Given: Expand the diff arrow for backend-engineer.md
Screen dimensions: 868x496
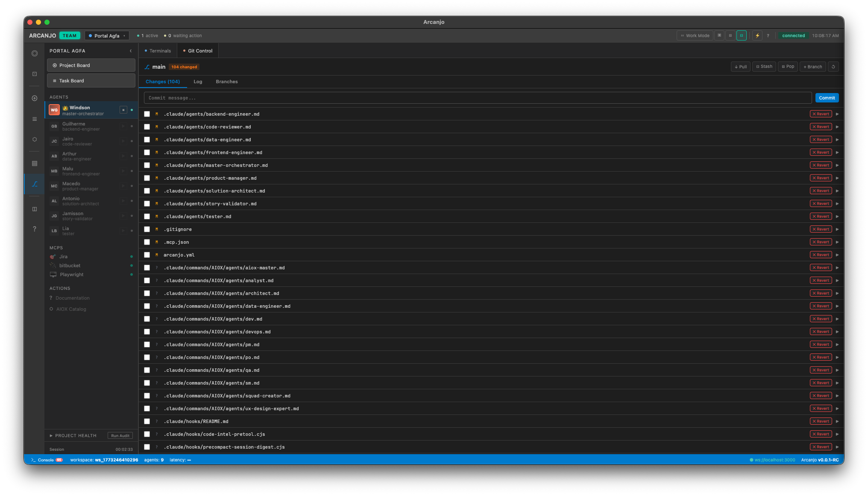Looking at the screenshot, I should 837,114.
